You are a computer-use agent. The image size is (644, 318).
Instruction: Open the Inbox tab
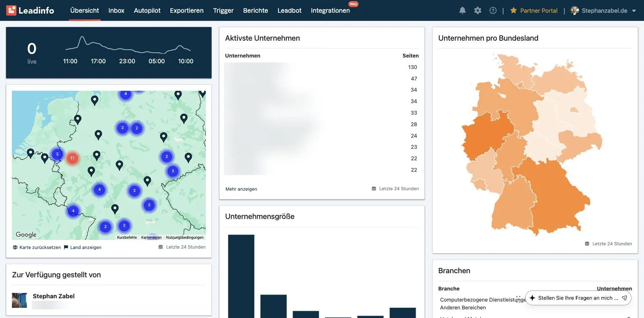(x=116, y=11)
